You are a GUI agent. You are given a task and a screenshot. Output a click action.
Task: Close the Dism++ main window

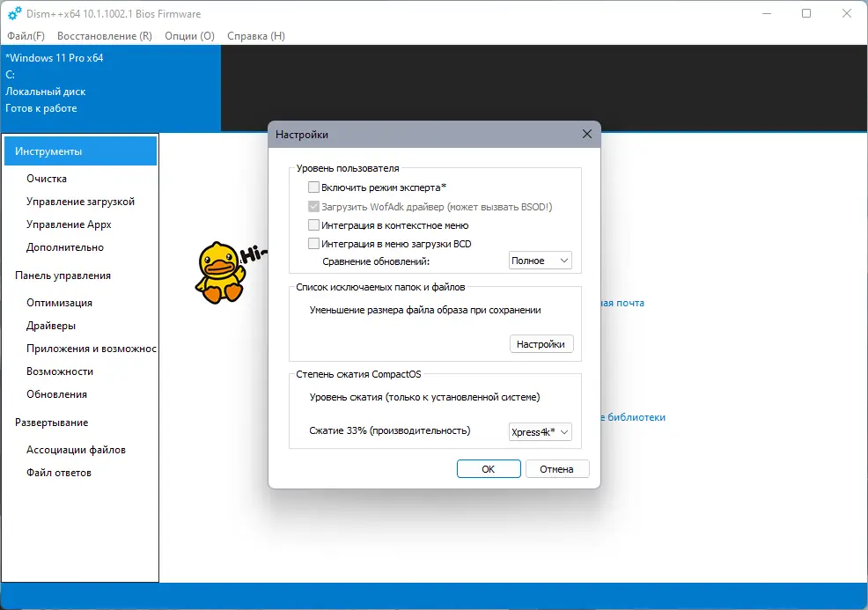click(x=847, y=13)
